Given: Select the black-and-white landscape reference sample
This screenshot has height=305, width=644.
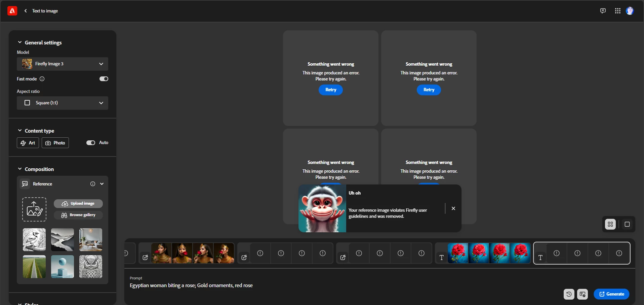Looking at the screenshot, I should (x=63, y=240).
